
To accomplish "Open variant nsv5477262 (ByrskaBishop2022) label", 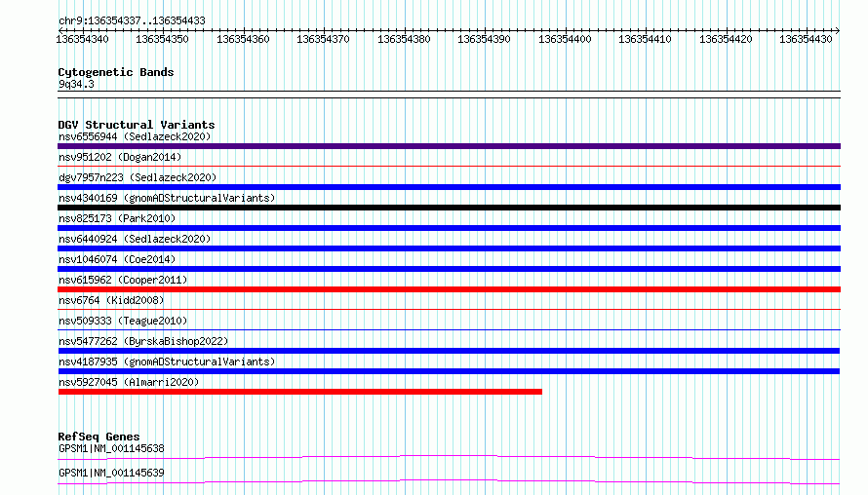I will pos(143,341).
